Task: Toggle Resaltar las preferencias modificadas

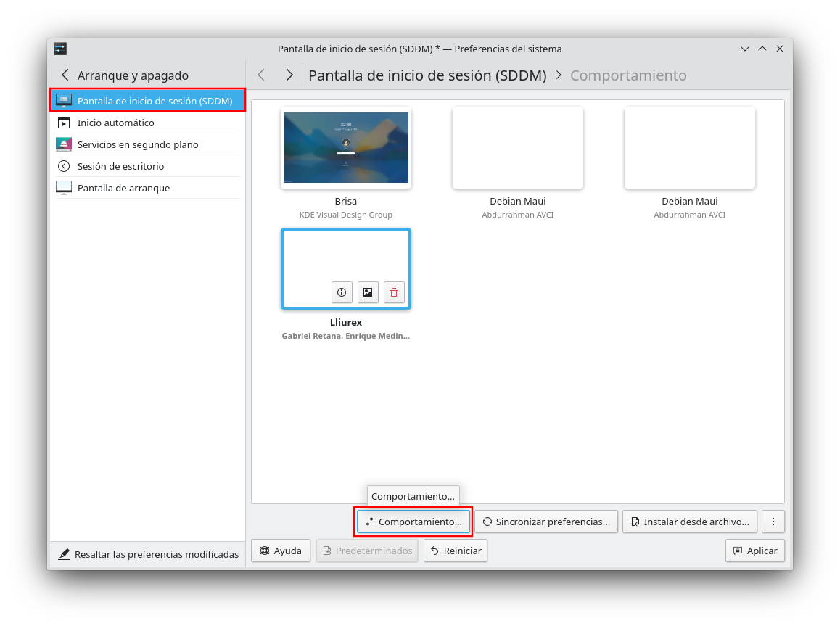Action: click(x=148, y=554)
